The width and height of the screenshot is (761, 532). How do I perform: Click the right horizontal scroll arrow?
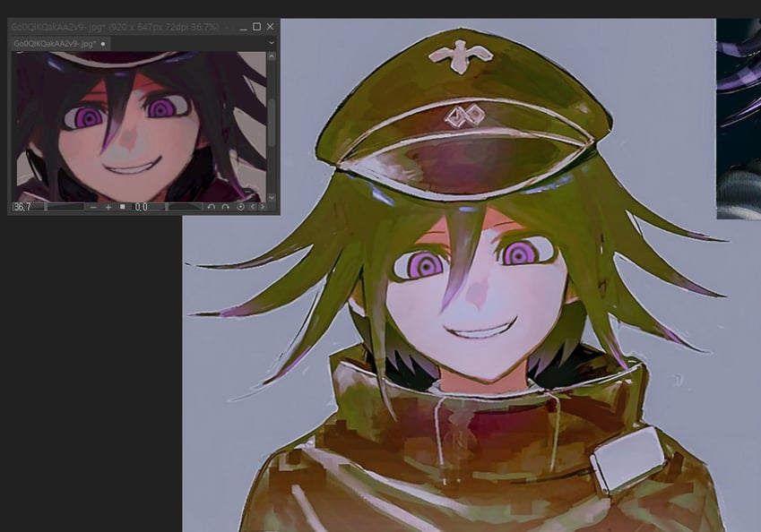pyautogui.click(x=262, y=207)
